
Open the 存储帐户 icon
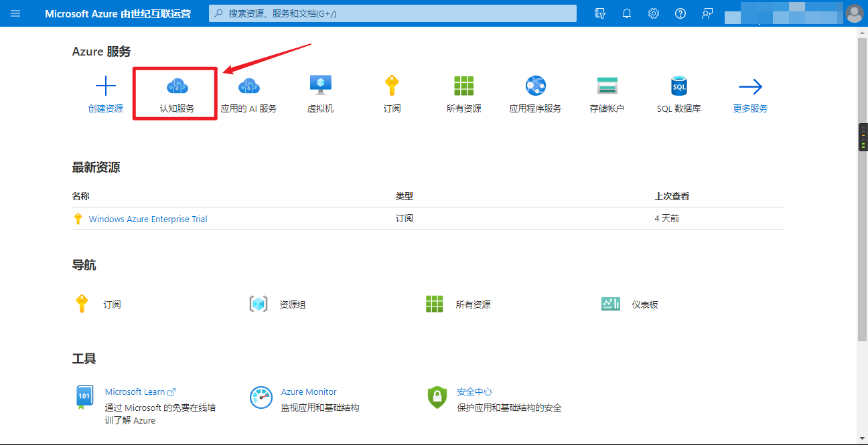tap(607, 86)
